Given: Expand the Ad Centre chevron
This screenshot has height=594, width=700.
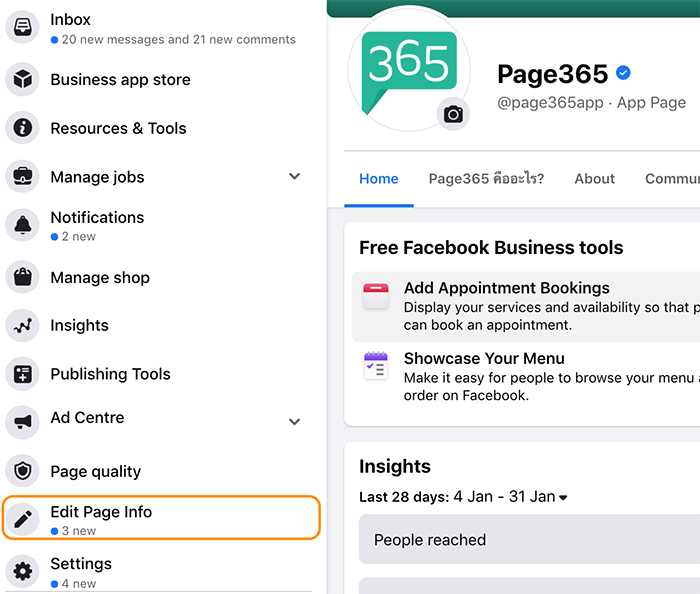Looking at the screenshot, I should click(294, 422).
